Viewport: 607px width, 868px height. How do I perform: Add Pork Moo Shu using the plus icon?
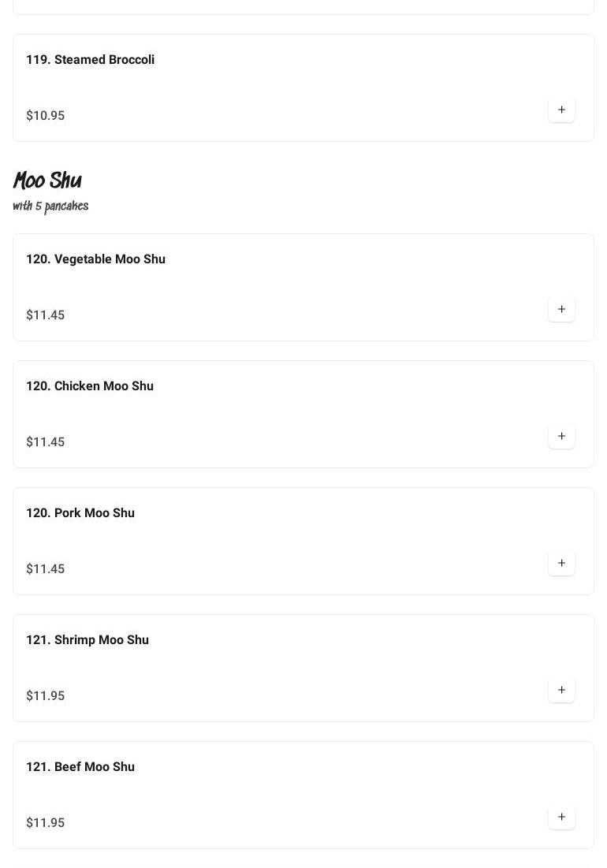coord(561,563)
